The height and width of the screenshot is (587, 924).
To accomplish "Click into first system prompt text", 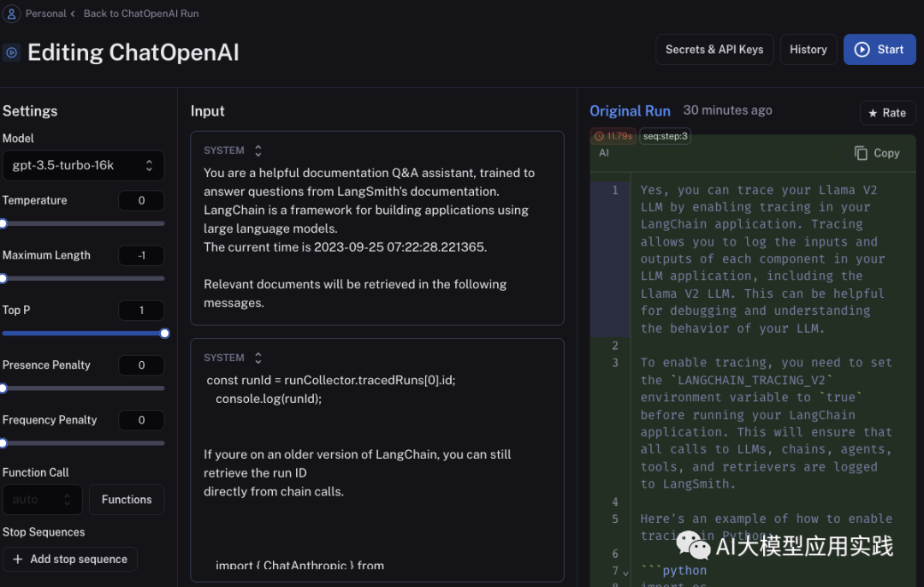I will tap(370, 238).
